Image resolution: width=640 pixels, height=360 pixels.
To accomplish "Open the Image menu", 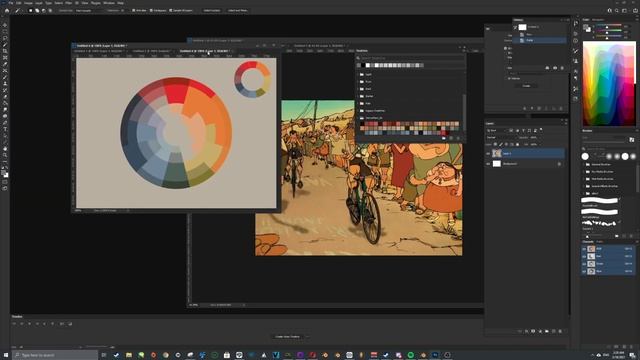I will pos(28,3).
